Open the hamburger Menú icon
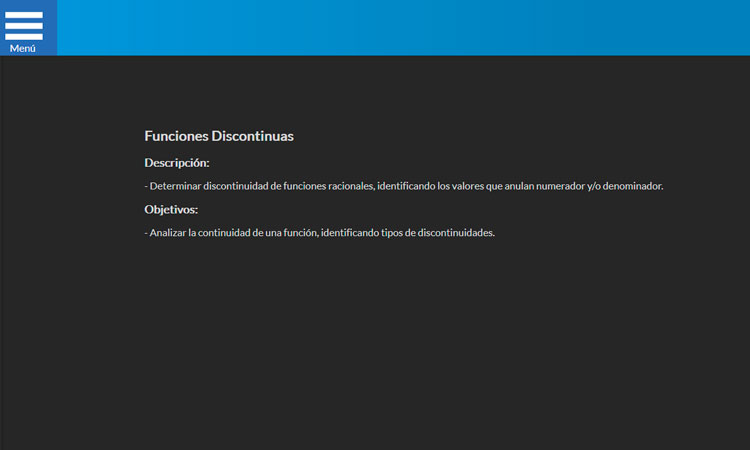The image size is (750, 450). 24,27
